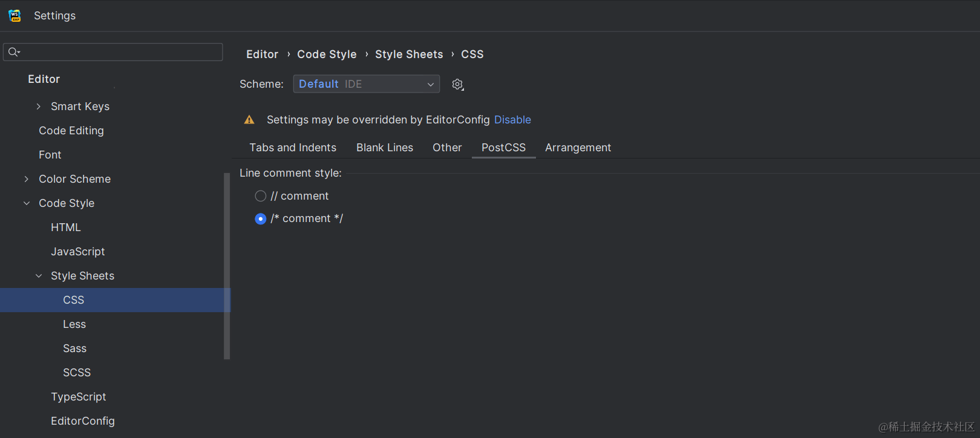Click Style Sheets in the breadcrumb
Image resolution: width=980 pixels, height=438 pixels.
tap(409, 54)
